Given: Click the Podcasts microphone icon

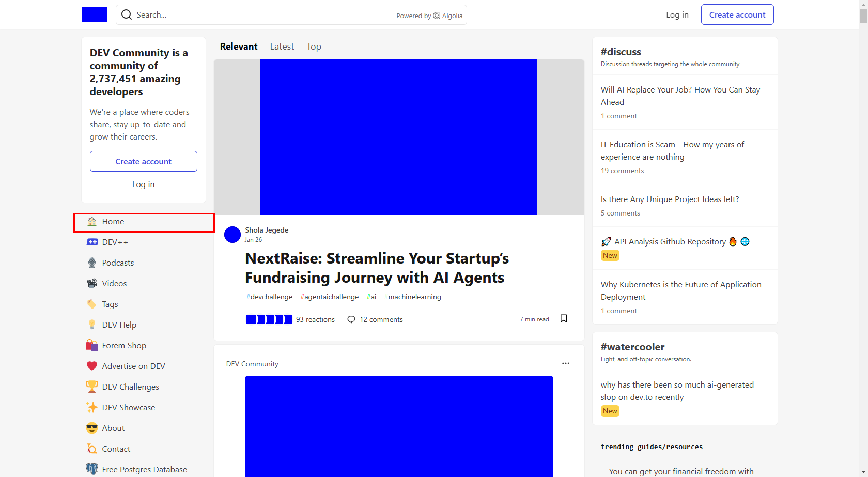Looking at the screenshot, I should click(92, 263).
